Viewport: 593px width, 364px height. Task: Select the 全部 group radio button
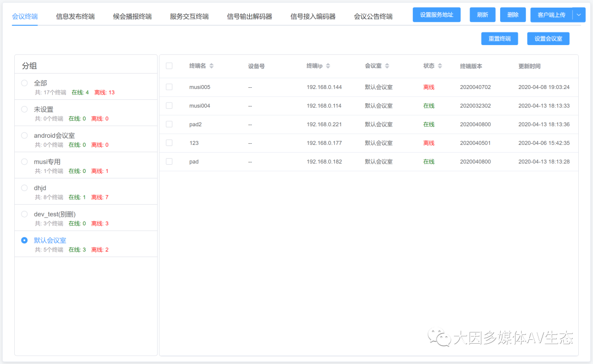click(24, 83)
